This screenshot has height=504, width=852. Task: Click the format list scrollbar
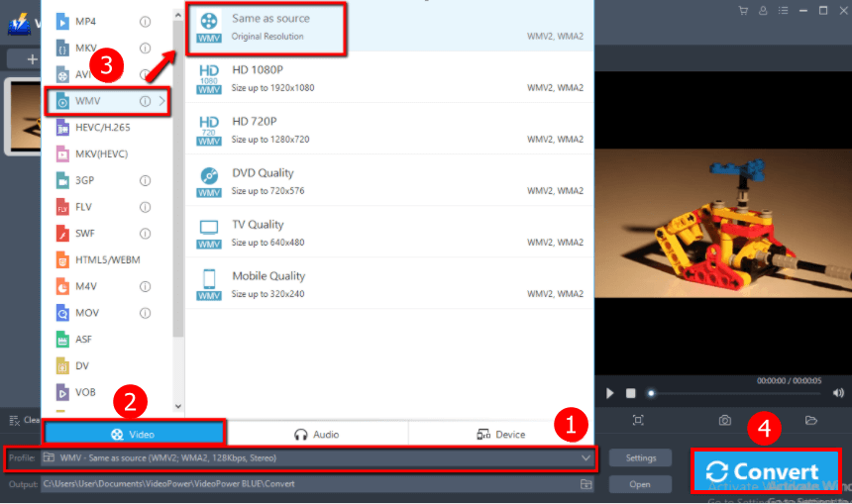coord(177,179)
